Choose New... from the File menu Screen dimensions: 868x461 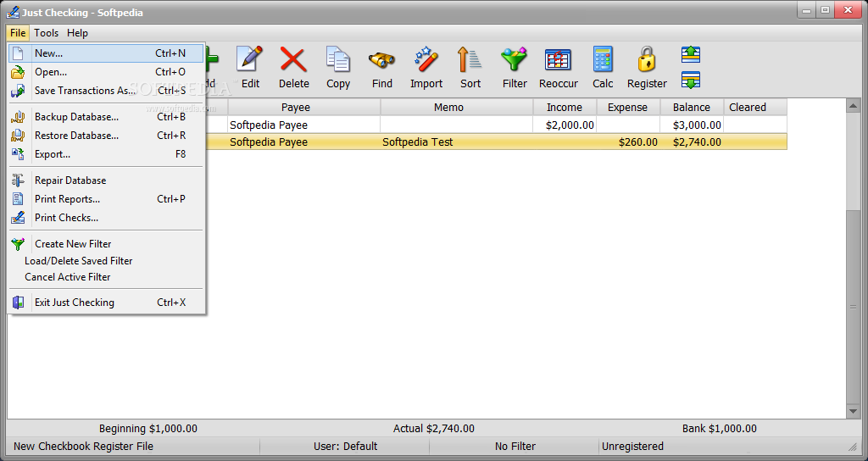[x=106, y=53]
